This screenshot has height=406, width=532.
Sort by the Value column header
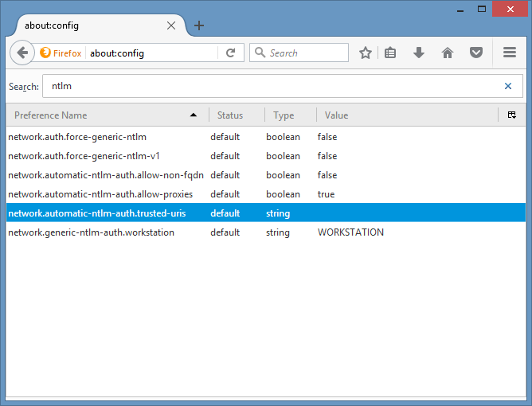click(407, 115)
